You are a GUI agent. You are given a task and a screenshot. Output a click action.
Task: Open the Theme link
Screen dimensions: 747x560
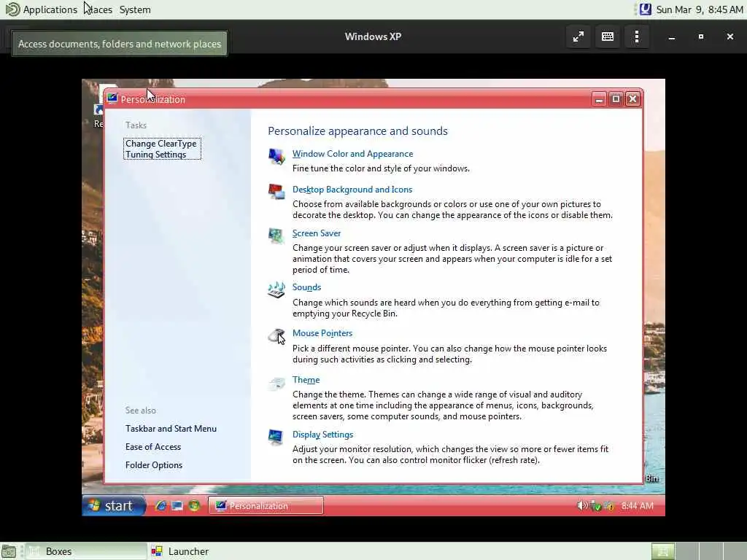(x=306, y=380)
